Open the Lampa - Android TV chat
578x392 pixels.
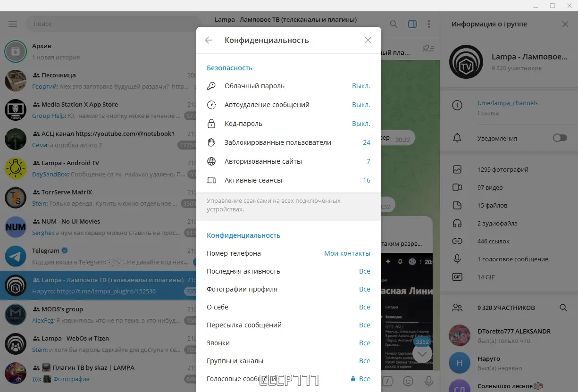click(x=98, y=168)
